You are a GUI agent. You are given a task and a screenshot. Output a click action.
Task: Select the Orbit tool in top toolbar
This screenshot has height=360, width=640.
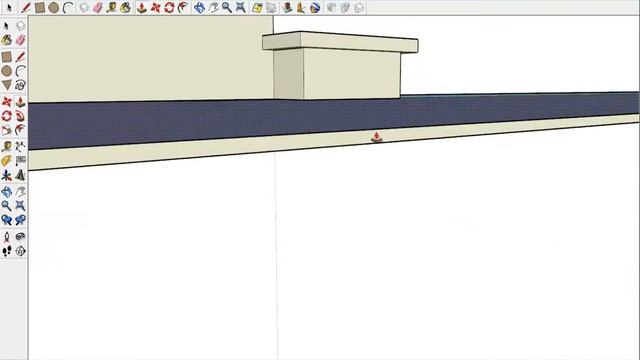199,7
